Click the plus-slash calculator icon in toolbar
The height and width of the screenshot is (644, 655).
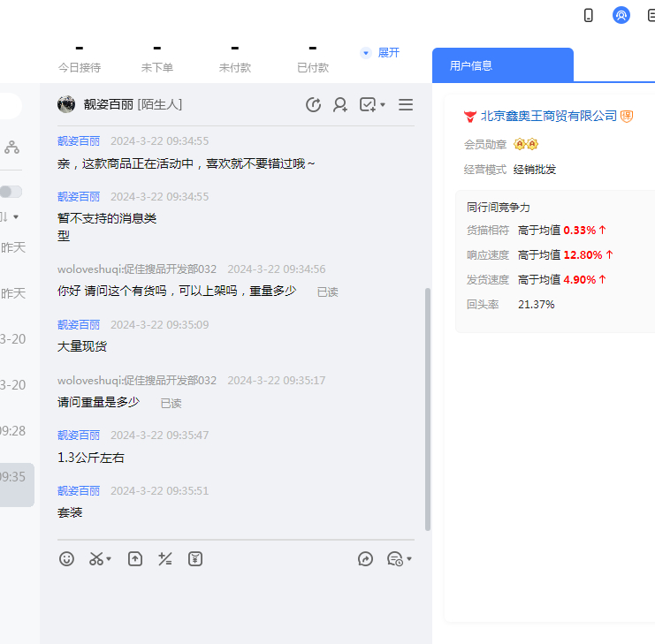point(164,558)
